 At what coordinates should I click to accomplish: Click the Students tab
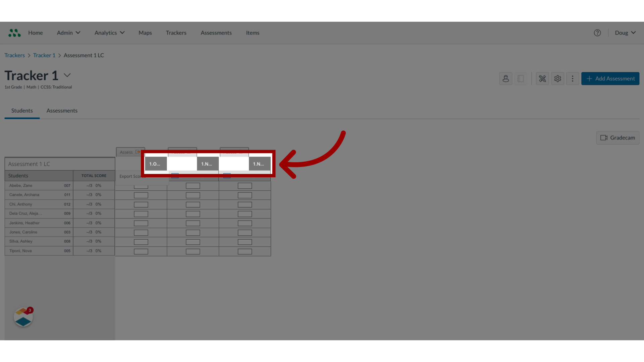[22, 110]
